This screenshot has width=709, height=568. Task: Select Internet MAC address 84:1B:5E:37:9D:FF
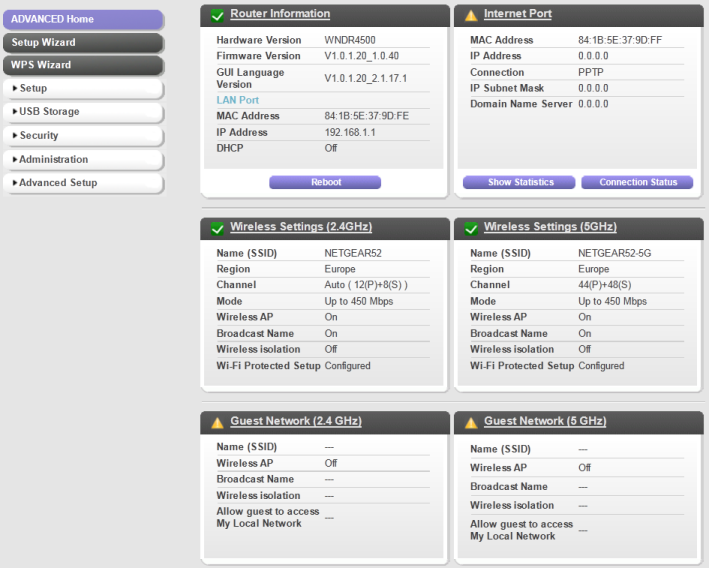pyautogui.click(x=620, y=40)
